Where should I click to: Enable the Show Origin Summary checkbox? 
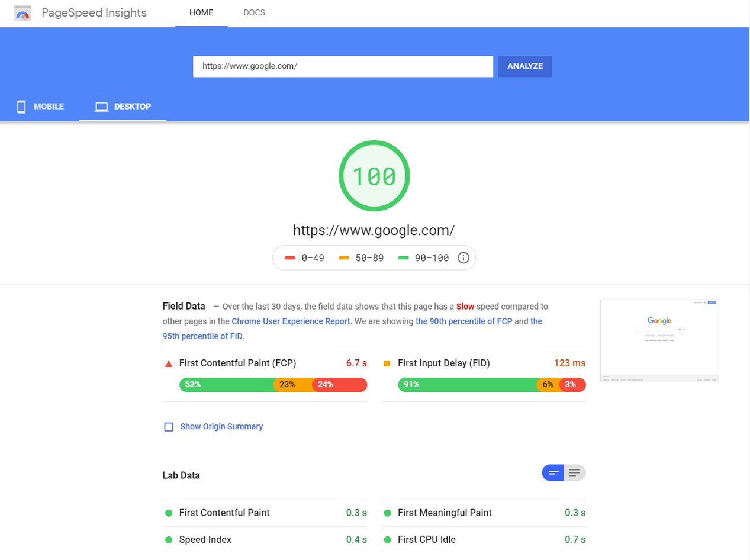pos(169,426)
